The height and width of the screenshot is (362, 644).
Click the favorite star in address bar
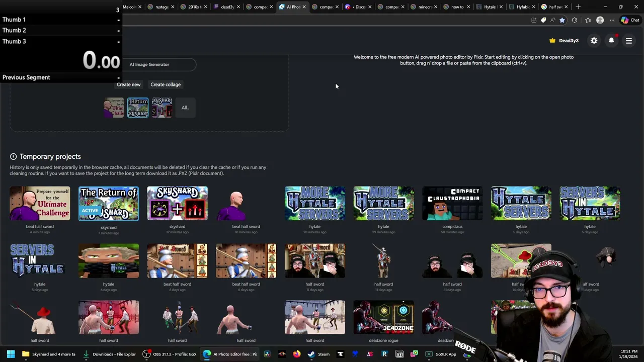coord(562,20)
